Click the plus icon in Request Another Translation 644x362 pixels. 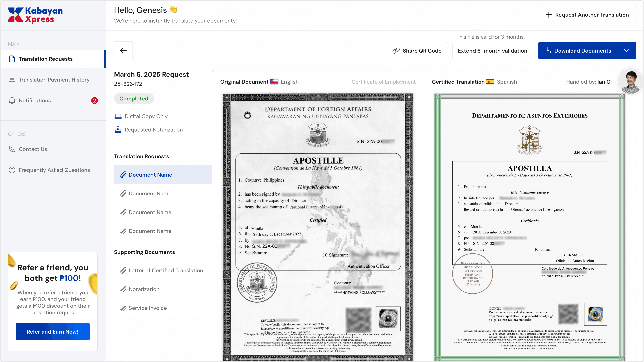549,15
